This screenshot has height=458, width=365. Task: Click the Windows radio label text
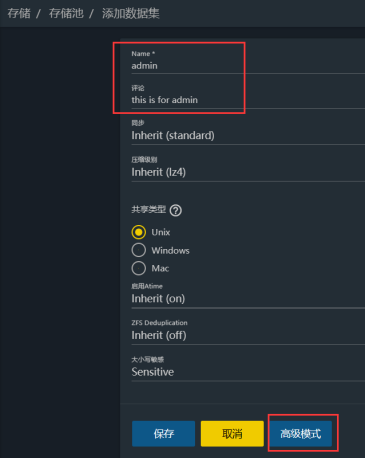170,250
